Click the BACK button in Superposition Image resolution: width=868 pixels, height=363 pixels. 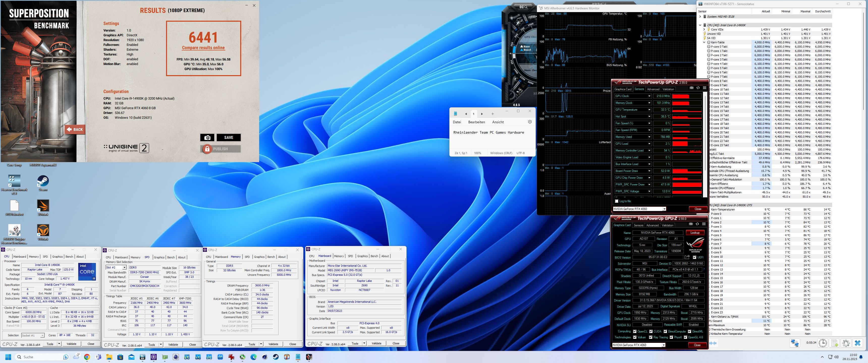click(75, 129)
